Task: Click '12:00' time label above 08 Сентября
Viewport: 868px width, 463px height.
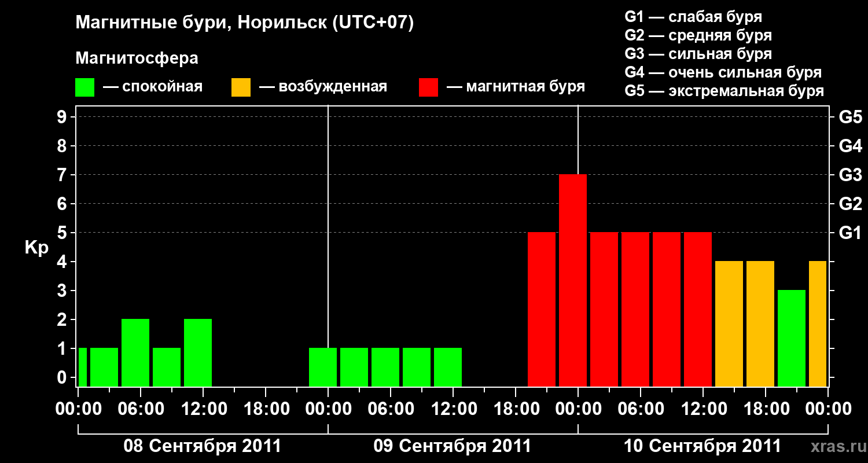Action: [x=203, y=409]
